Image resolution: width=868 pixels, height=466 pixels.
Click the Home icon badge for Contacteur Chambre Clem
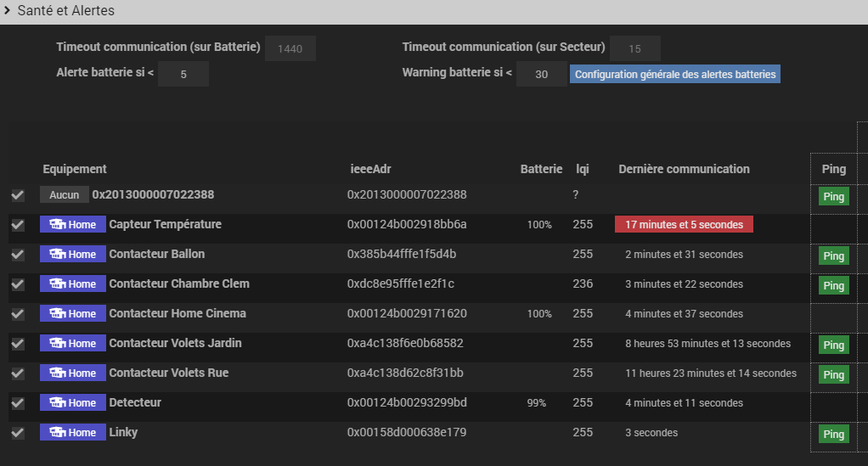click(73, 284)
